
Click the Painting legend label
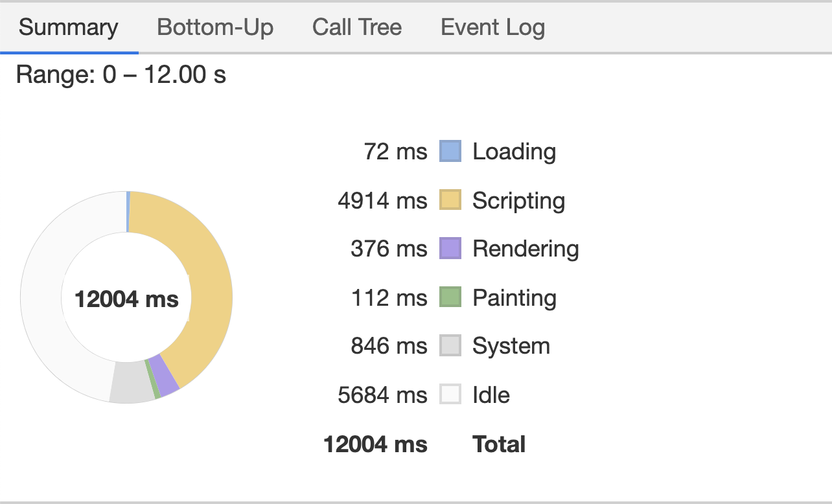(x=514, y=298)
